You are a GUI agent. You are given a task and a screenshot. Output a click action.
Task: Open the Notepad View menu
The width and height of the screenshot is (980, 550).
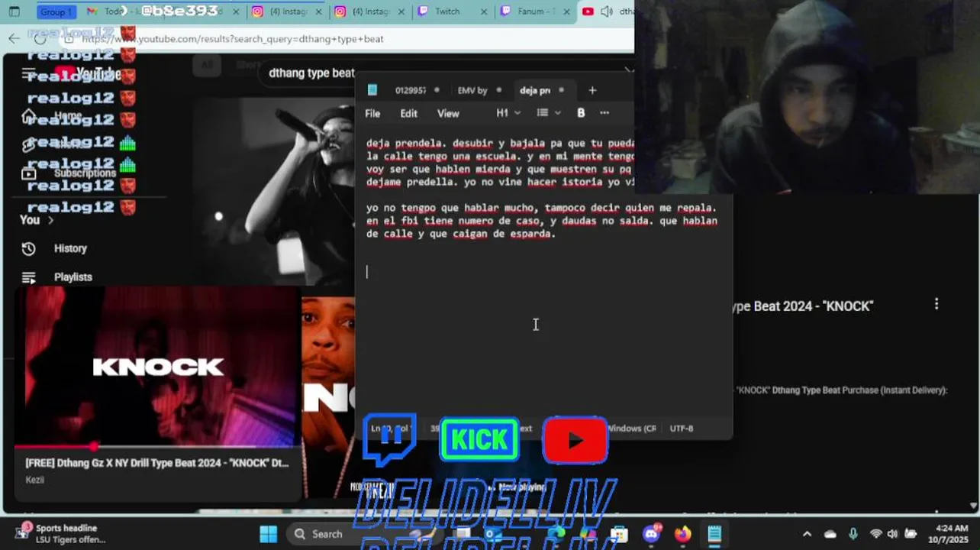[448, 113]
